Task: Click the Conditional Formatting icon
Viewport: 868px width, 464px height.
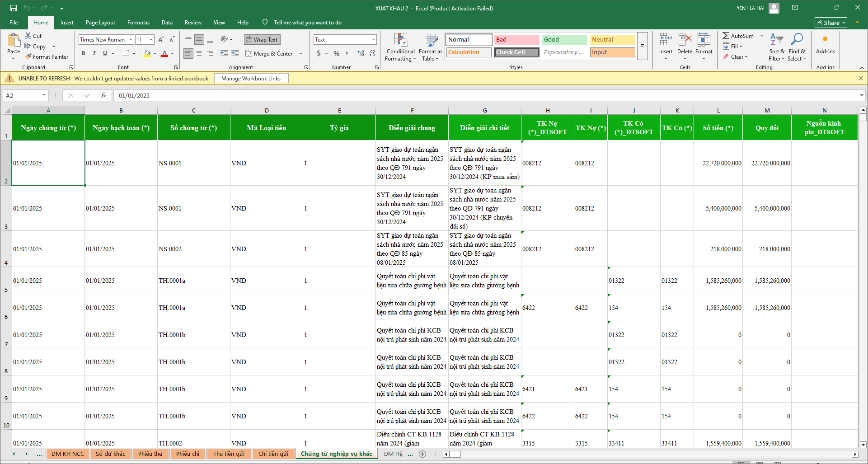Action: click(x=400, y=40)
